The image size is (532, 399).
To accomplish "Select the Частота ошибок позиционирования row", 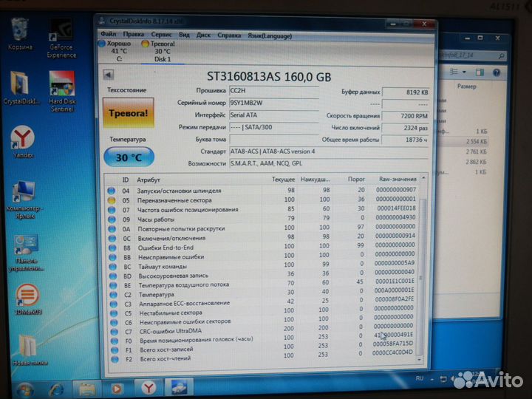I will [x=262, y=209].
